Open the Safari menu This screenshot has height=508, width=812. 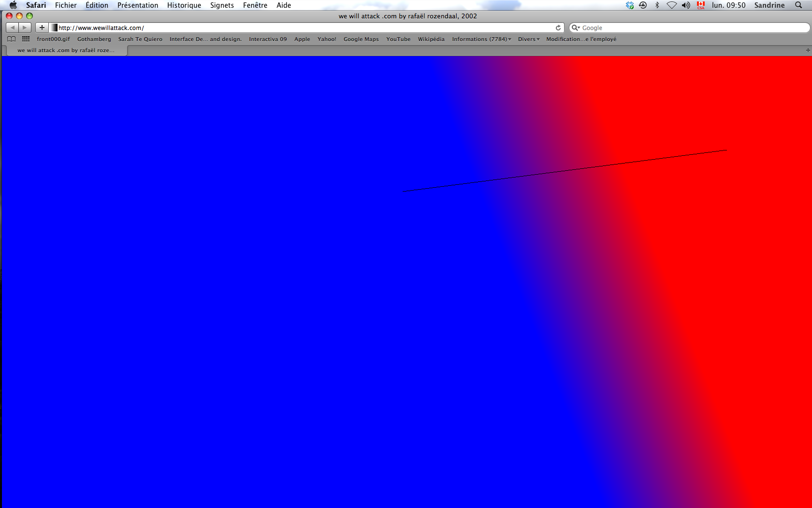pyautogui.click(x=36, y=5)
